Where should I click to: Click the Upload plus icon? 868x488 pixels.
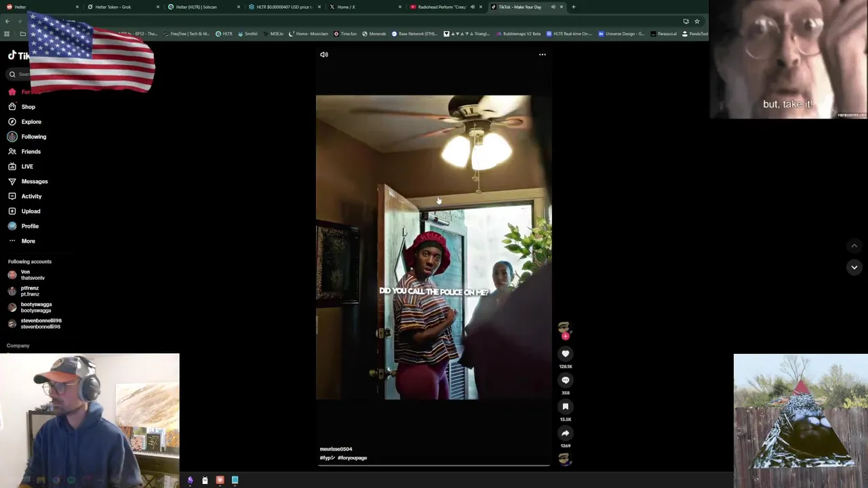[12, 211]
